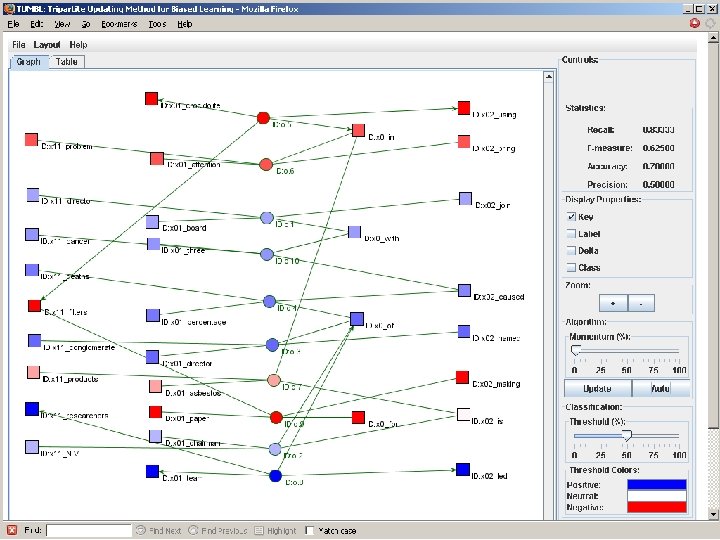Viewport: 720px width, 540px height.
Task: Select the blue square node ID:x0_of
Action: tap(357, 319)
